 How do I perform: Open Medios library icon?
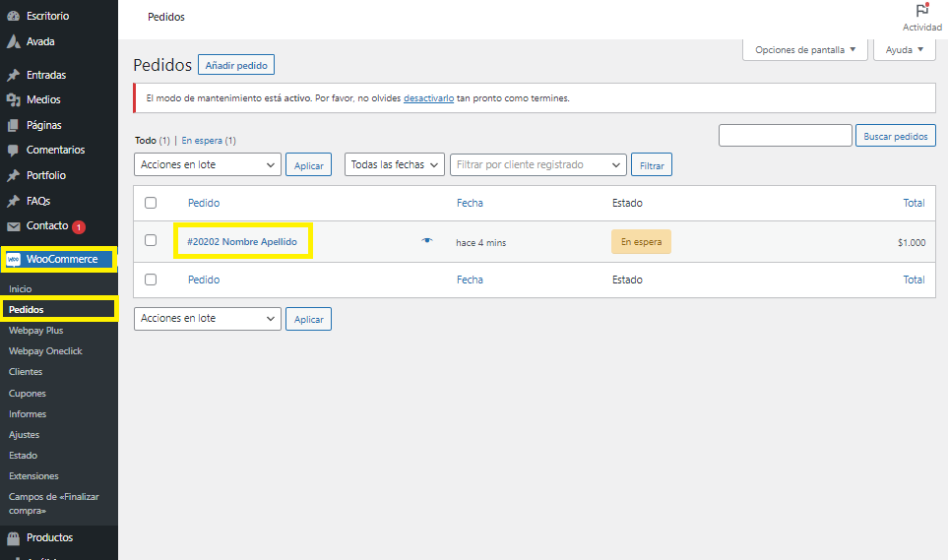13,100
